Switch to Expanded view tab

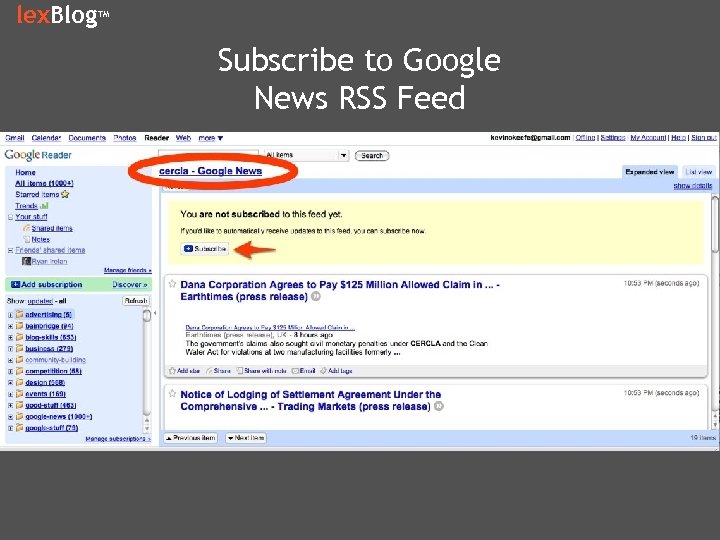pos(649,172)
